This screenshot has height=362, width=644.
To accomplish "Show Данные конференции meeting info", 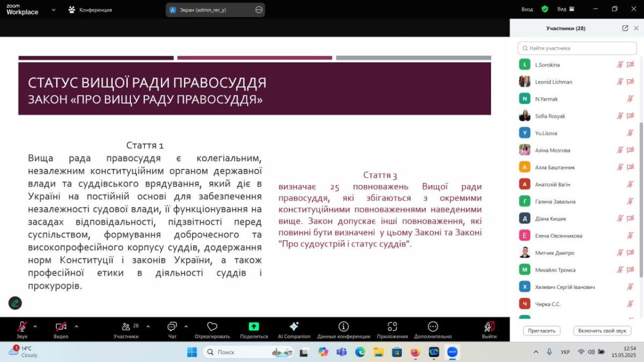I will coord(343,329).
